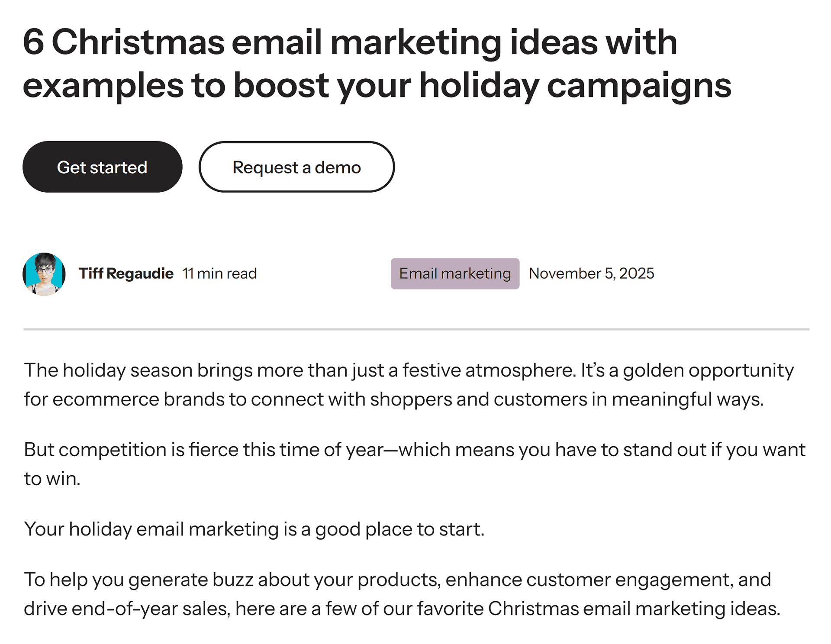This screenshot has height=644, width=831.
Task: Click the article title starting '6 Christmas email marketing'
Action: [x=377, y=64]
